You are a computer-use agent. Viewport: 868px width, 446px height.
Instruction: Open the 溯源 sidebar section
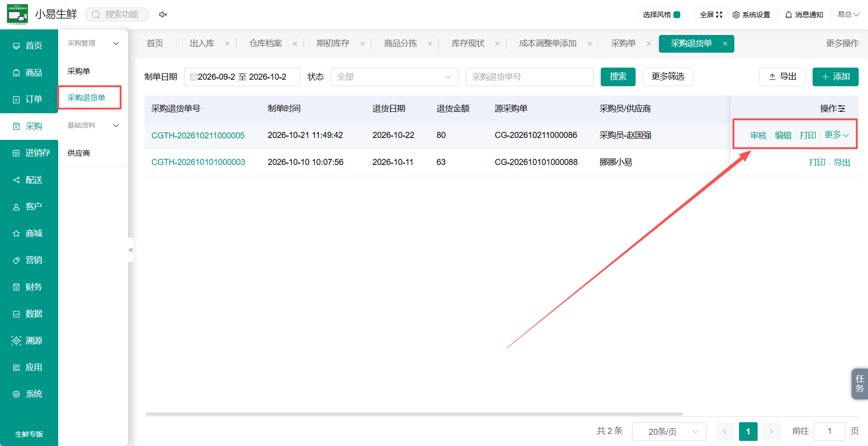click(x=29, y=341)
